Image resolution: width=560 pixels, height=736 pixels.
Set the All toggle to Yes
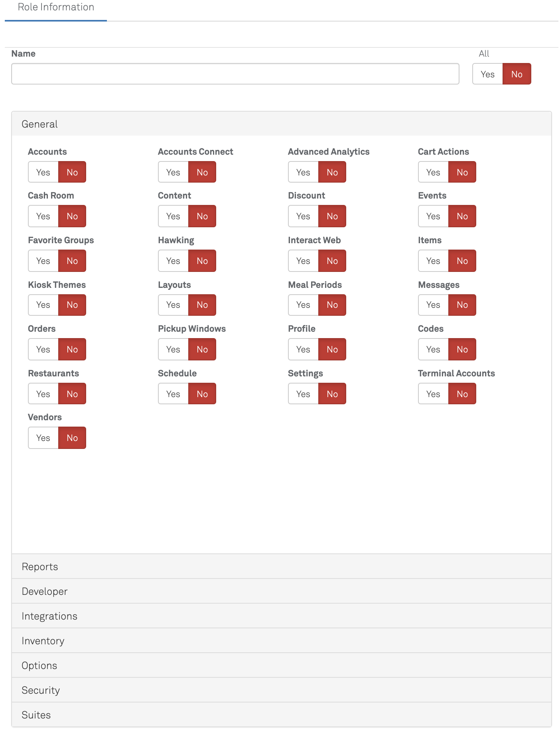[x=487, y=74]
